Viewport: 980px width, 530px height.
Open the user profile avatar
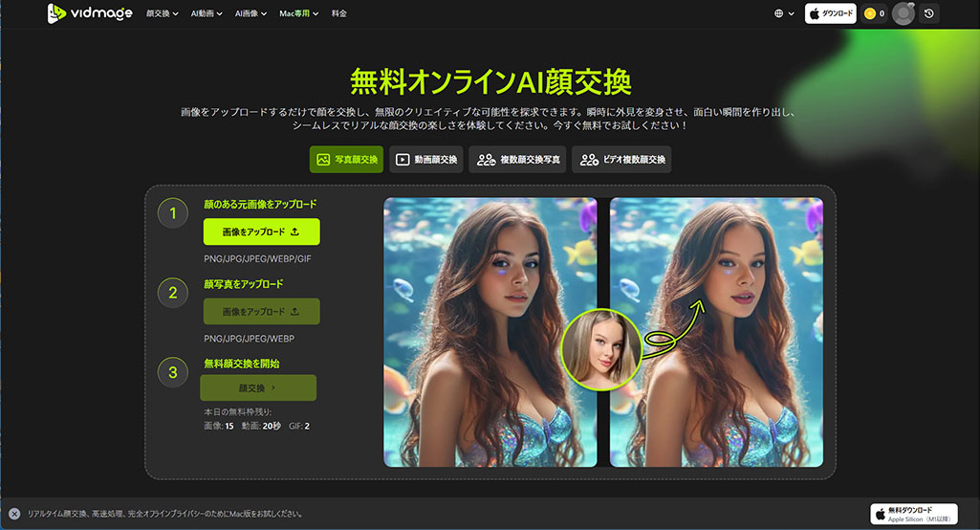point(903,13)
